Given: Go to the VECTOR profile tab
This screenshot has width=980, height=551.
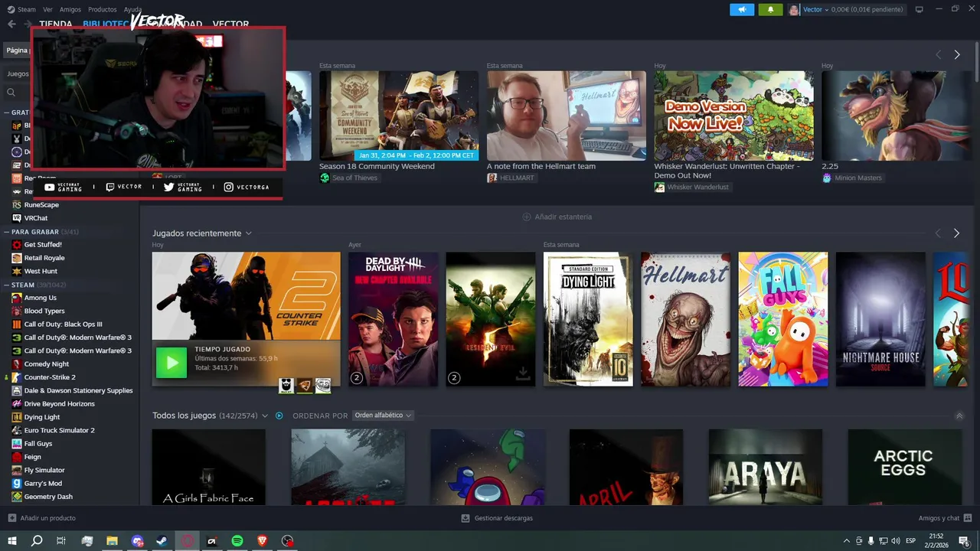Looking at the screenshot, I should [230, 24].
